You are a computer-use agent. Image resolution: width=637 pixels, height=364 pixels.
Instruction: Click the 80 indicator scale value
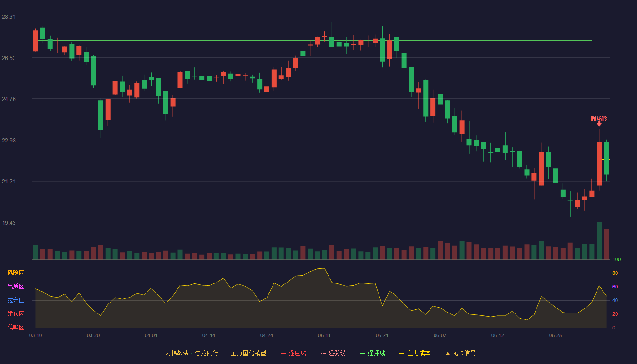click(x=615, y=273)
